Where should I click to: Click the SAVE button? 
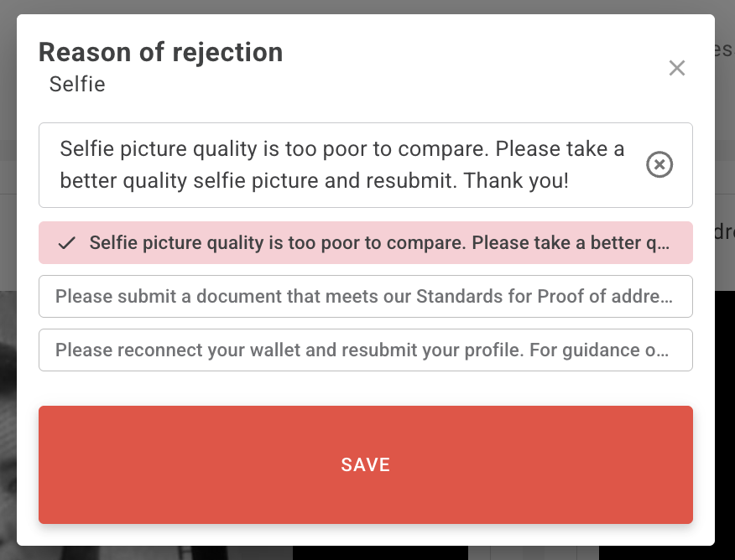point(365,464)
